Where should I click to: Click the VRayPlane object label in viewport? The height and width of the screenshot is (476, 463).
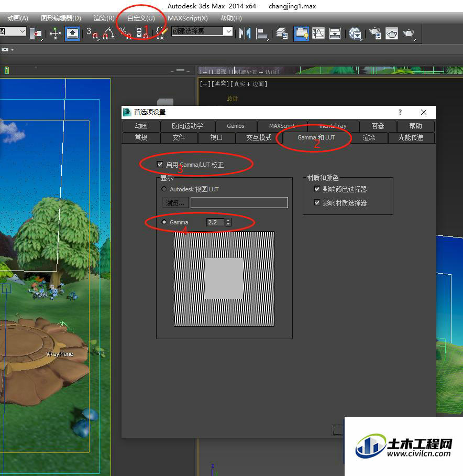[59, 354]
